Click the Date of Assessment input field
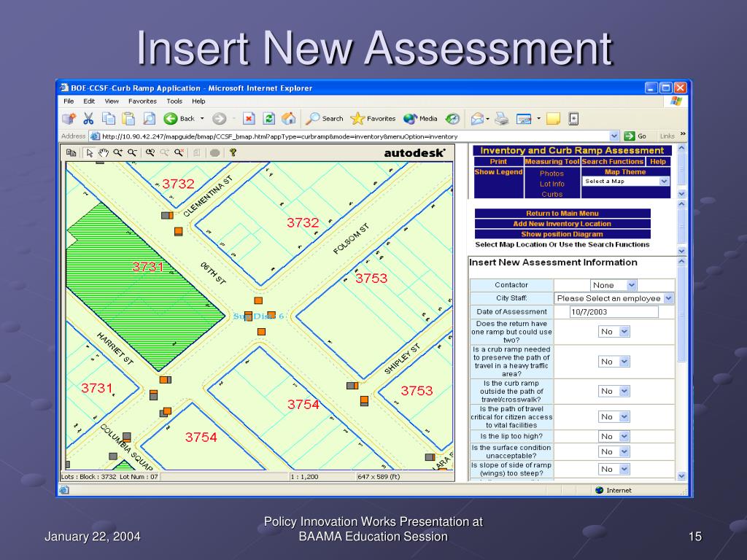Screen dimensions: 747x560 (614, 312)
